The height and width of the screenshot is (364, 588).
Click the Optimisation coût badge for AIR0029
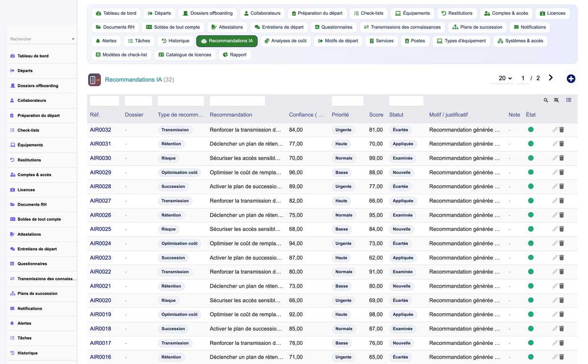pyautogui.click(x=179, y=172)
